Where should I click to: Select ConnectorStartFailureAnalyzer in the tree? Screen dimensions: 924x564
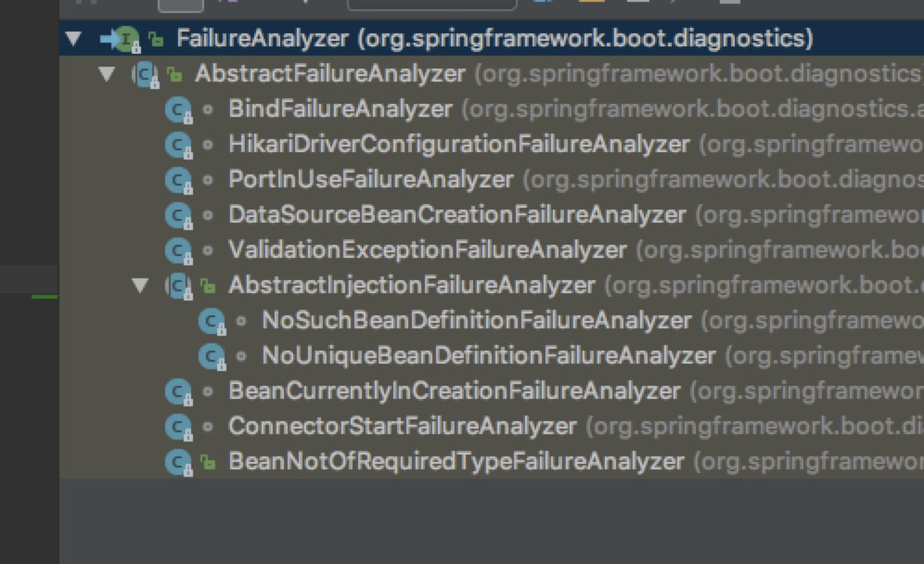coord(403,427)
